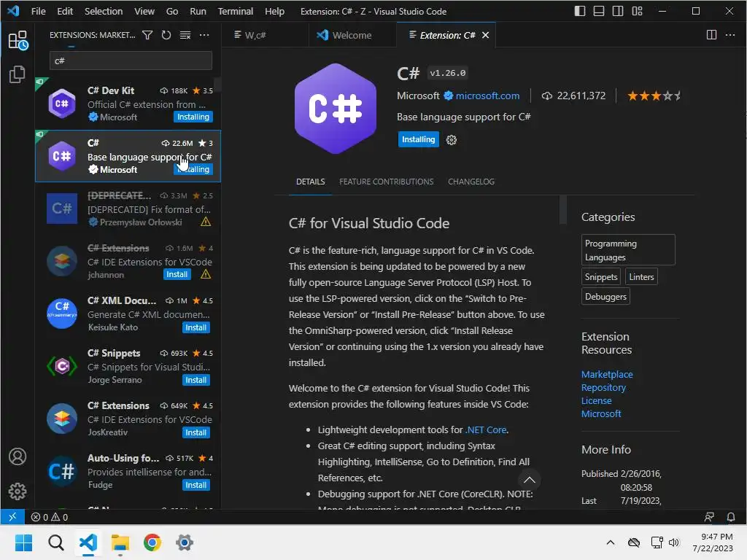The image size is (747, 560).
Task: Click warning icon on jchannon C# Extensions
Action: pos(206,274)
